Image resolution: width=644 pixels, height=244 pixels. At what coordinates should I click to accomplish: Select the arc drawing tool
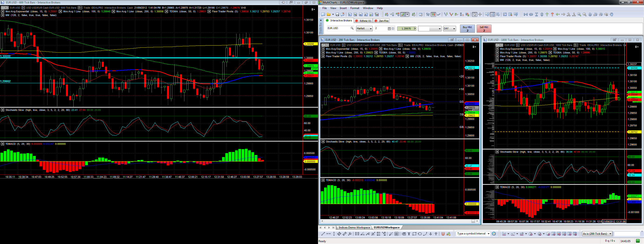pyautogui.click(x=425, y=234)
